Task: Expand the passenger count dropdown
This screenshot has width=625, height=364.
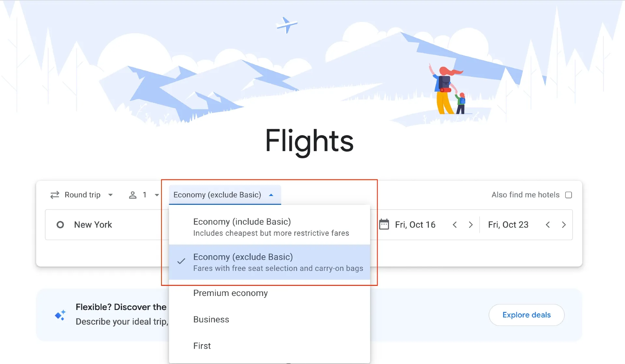Action: coord(157,195)
